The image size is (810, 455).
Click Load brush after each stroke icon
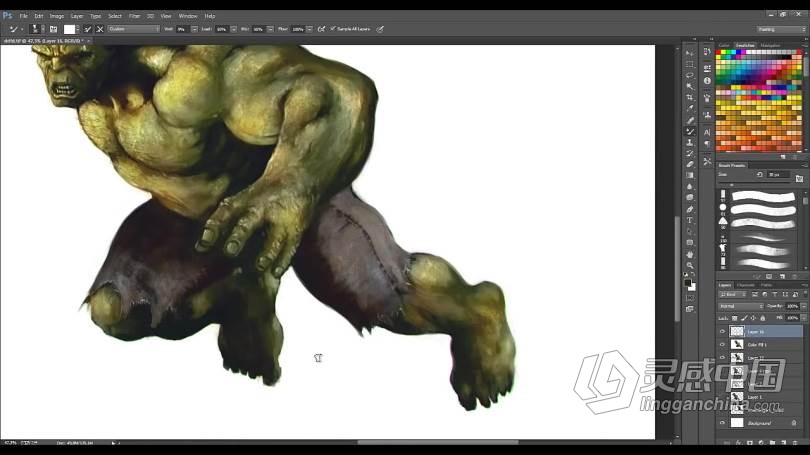click(87, 29)
